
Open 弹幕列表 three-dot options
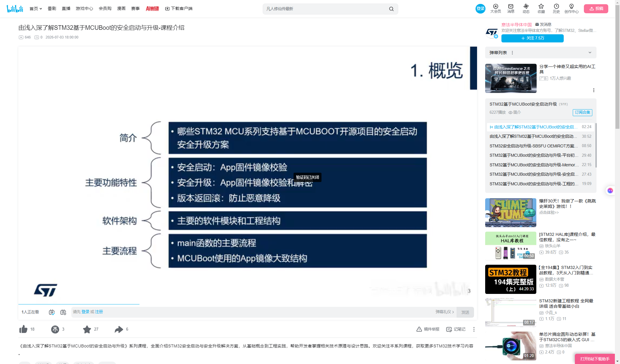[x=512, y=53]
